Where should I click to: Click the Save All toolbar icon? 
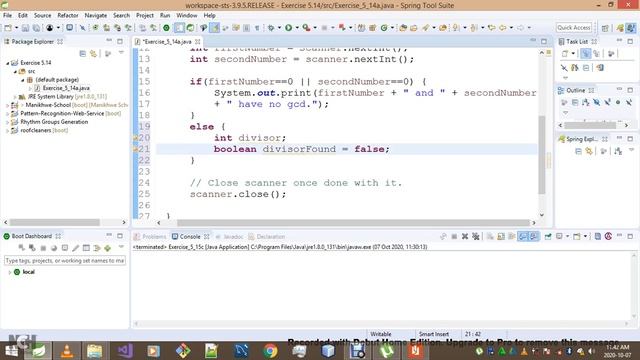[36, 28]
